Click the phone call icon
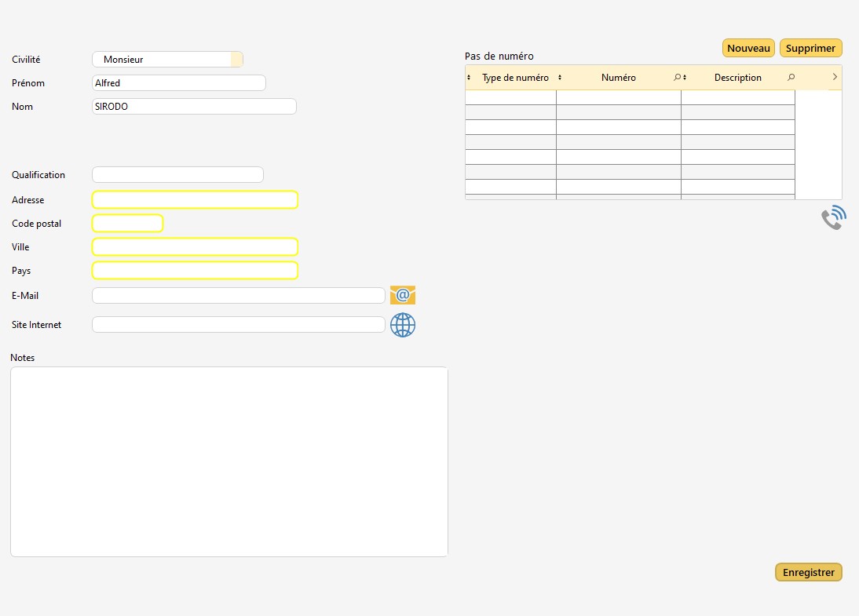 (x=834, y=218)
